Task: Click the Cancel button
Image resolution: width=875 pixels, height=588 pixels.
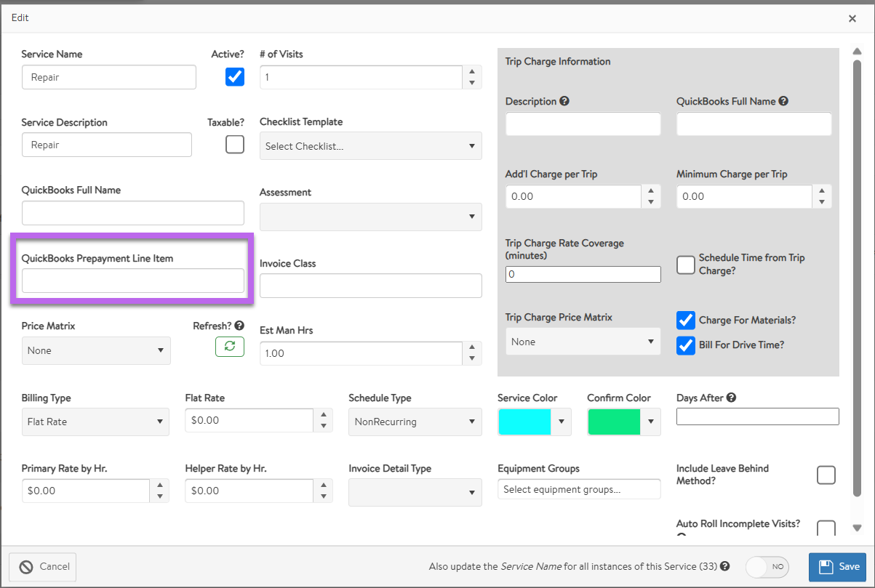Action: pyautogui.click(x=43, y=567)
